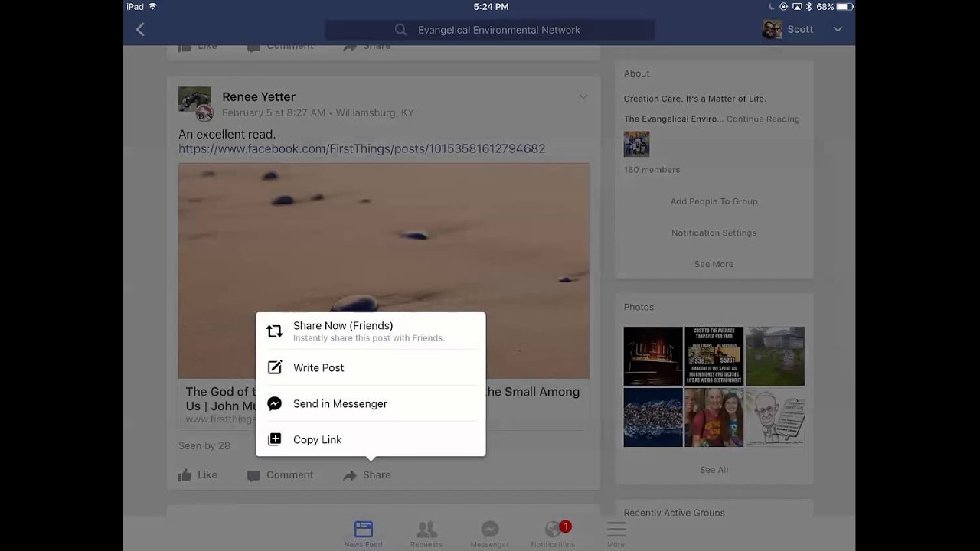Screen dimensions: 980x551
Task: Tap the back arrow in the header
Action: (140, 29)
